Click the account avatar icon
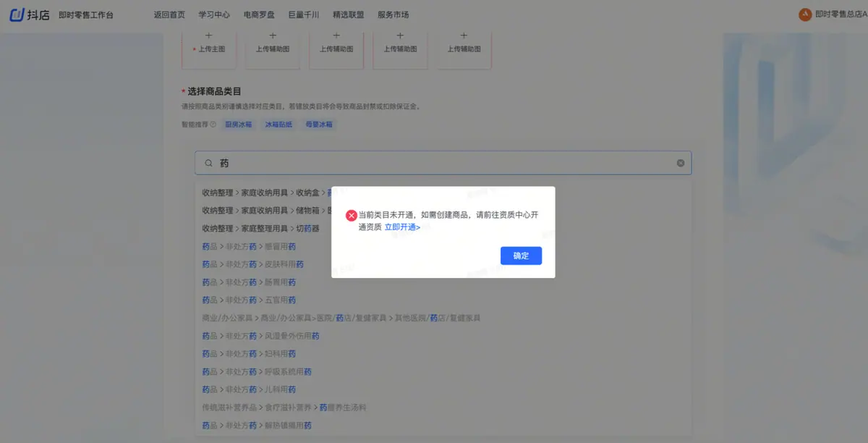 point(805,14)
